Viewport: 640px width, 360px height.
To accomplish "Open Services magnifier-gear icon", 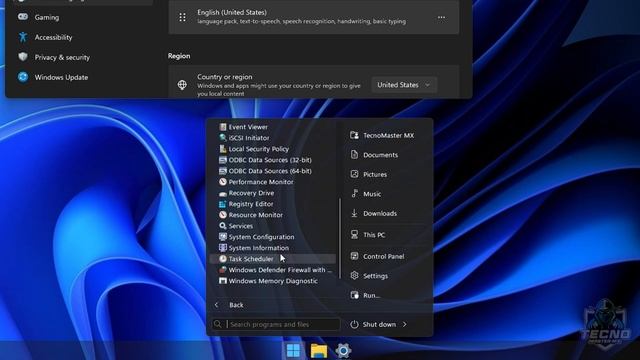I will pos(222,226).
